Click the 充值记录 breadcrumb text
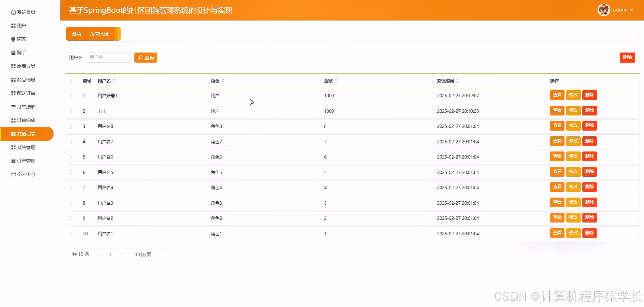Viewport: 644px width, 307px height. click(99, 34)
